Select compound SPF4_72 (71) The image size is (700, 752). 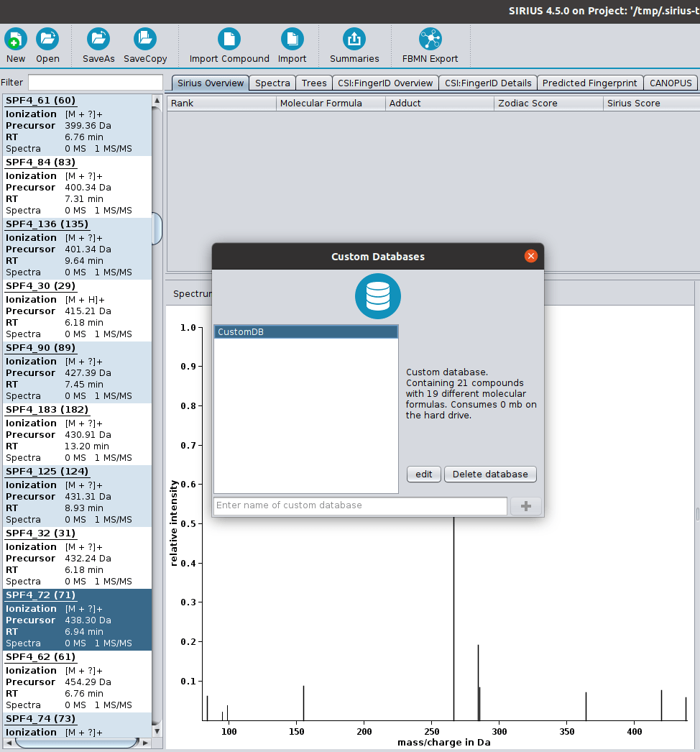click(x=77, y=620)
